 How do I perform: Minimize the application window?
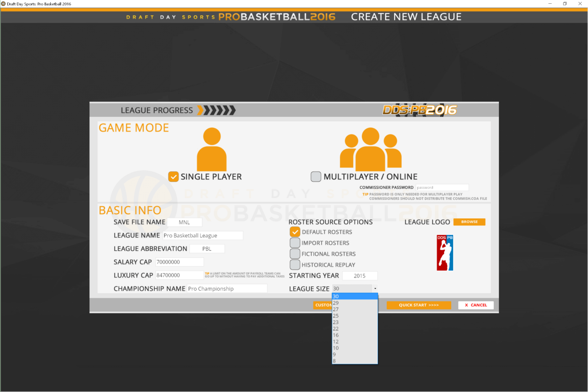(550, 4)
